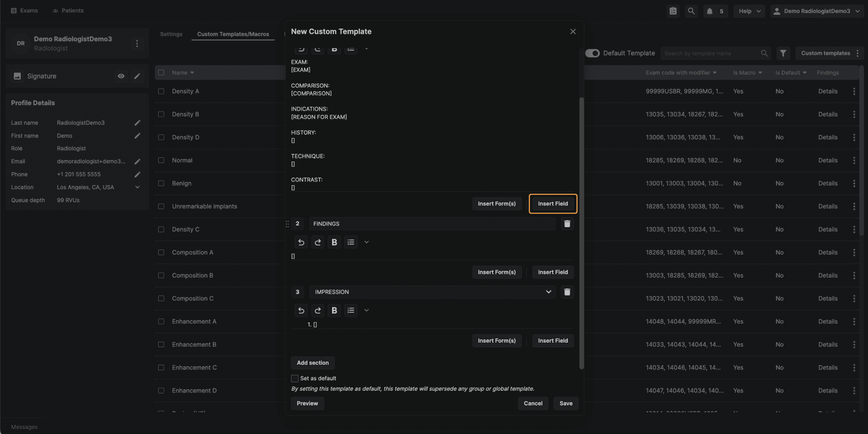This screenshot has width=868, height=434.
Task: Check the Enhancement B row checkbox
Action: click(161, 344)
